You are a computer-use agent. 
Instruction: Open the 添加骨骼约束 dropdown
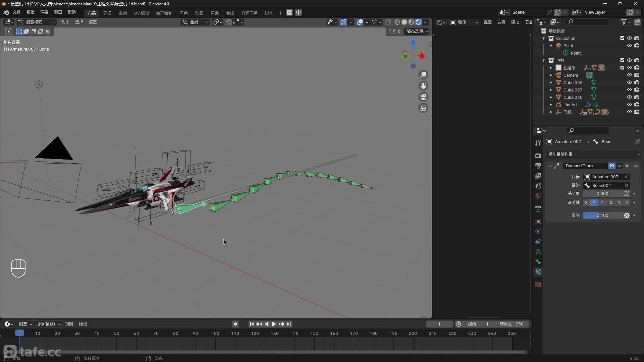593,154
